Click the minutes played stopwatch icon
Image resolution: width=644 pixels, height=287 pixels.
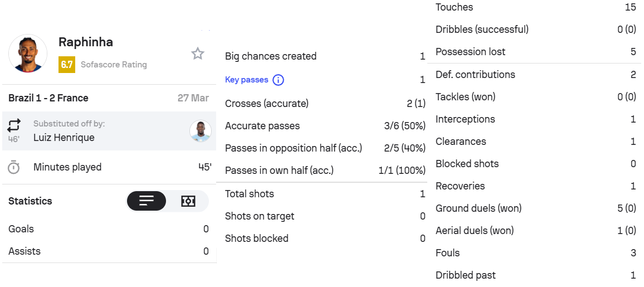[14, 167]
